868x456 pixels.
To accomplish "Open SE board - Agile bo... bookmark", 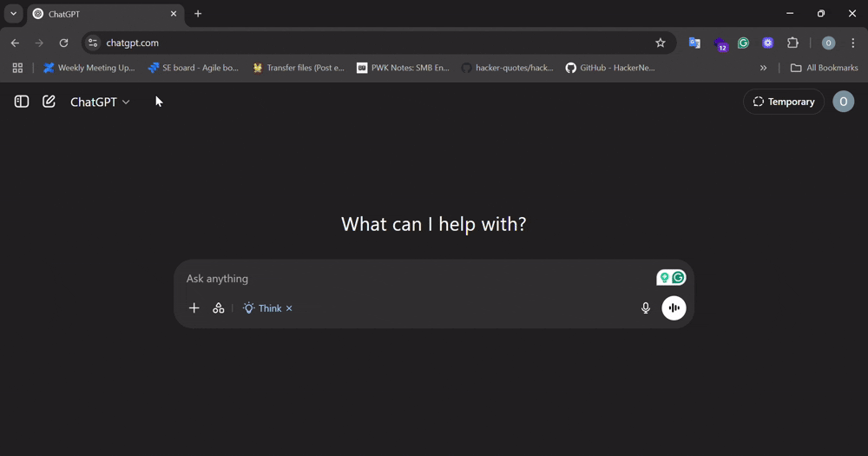I will tap(194, 68).
